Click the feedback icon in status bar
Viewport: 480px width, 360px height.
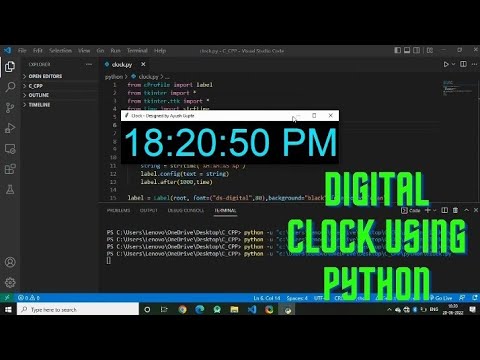(462, 298)
